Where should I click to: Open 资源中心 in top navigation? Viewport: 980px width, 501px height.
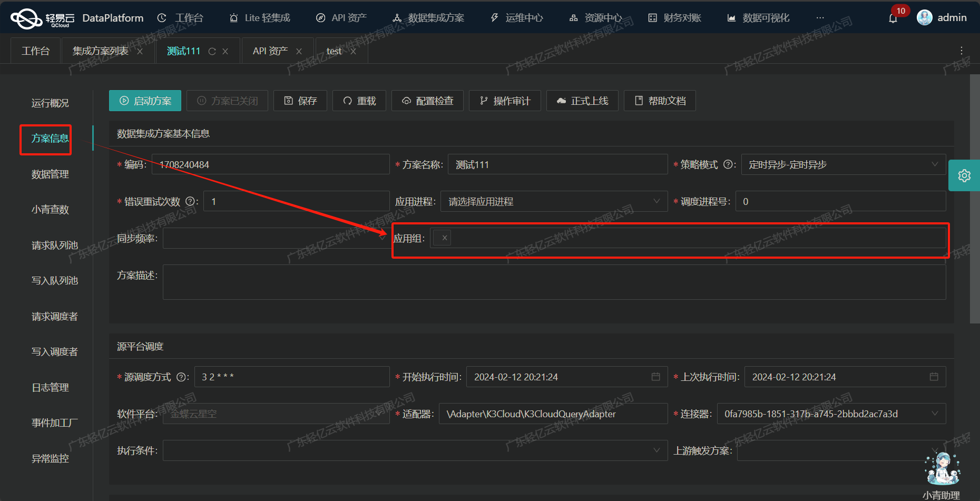[596, 18]
